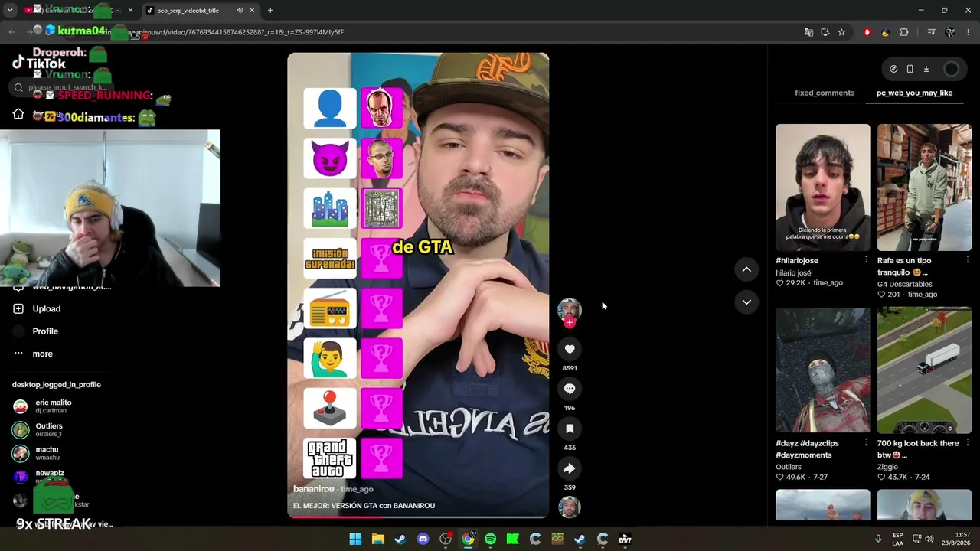Click the Home icon in the sidebar

pyautogui.click(x=18, y=114)
